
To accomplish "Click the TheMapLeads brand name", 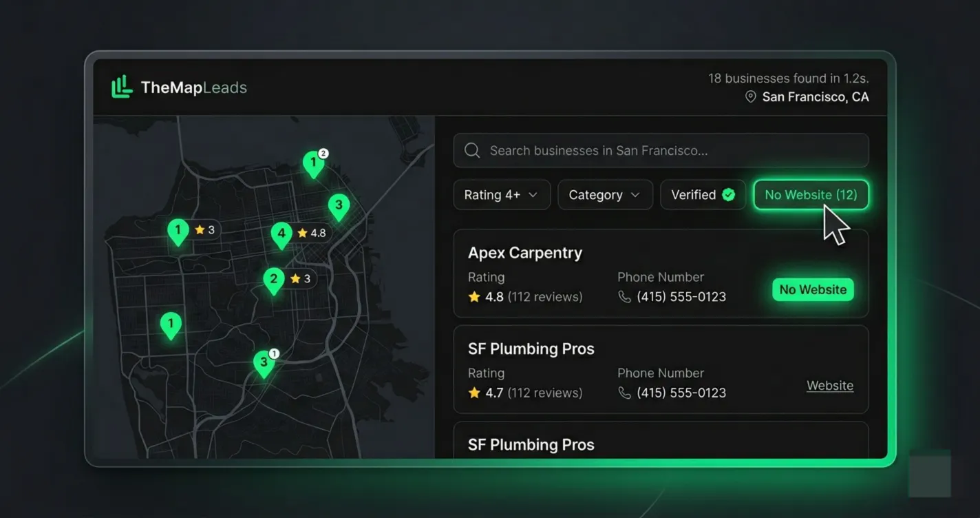I will (193, 87).
